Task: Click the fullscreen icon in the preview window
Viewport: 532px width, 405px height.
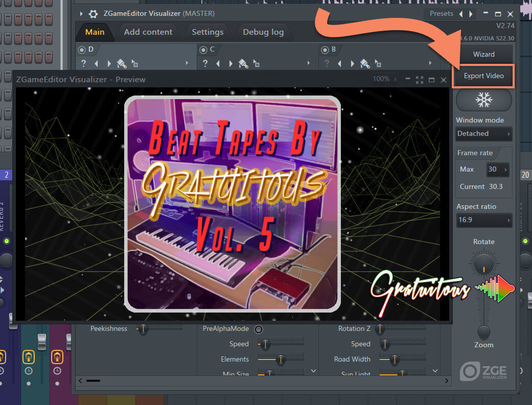Action: click(x=420, y=80)
